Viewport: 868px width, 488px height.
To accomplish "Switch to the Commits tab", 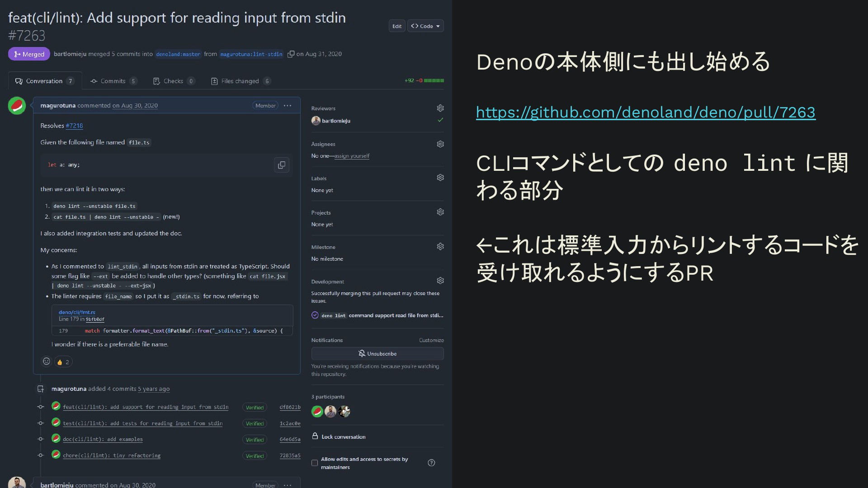I will [113, 81].
